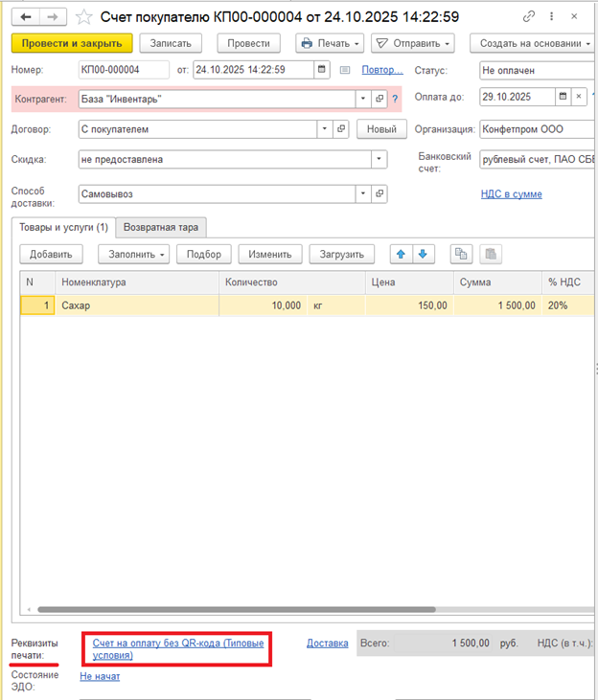Screen dimensions: 598x700
Task: Clear the Оплата до date with X
Action: (579, 97)
